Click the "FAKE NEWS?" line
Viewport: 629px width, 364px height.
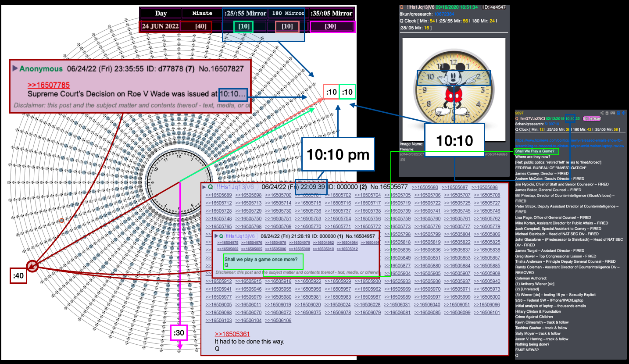tap(528, 350)
